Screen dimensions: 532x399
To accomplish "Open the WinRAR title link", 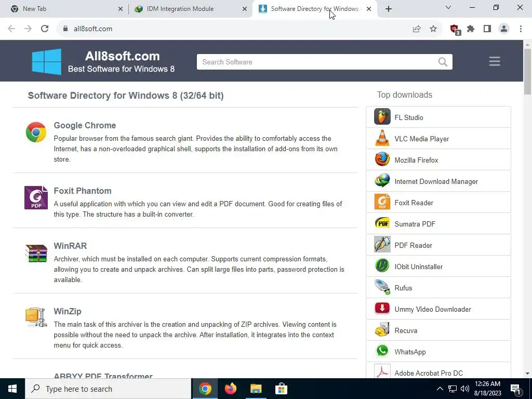I will [x=70, y=246].
